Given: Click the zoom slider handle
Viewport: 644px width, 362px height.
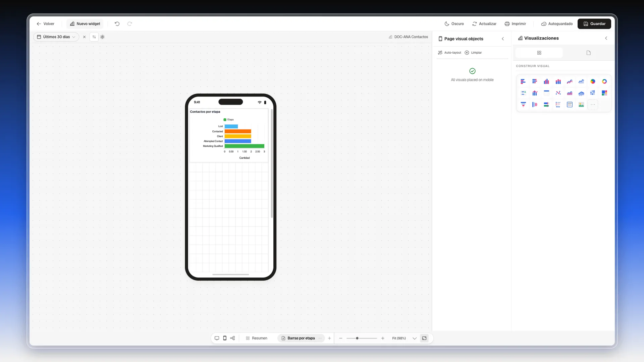Looking at the screenshot, I should (357, 338).
